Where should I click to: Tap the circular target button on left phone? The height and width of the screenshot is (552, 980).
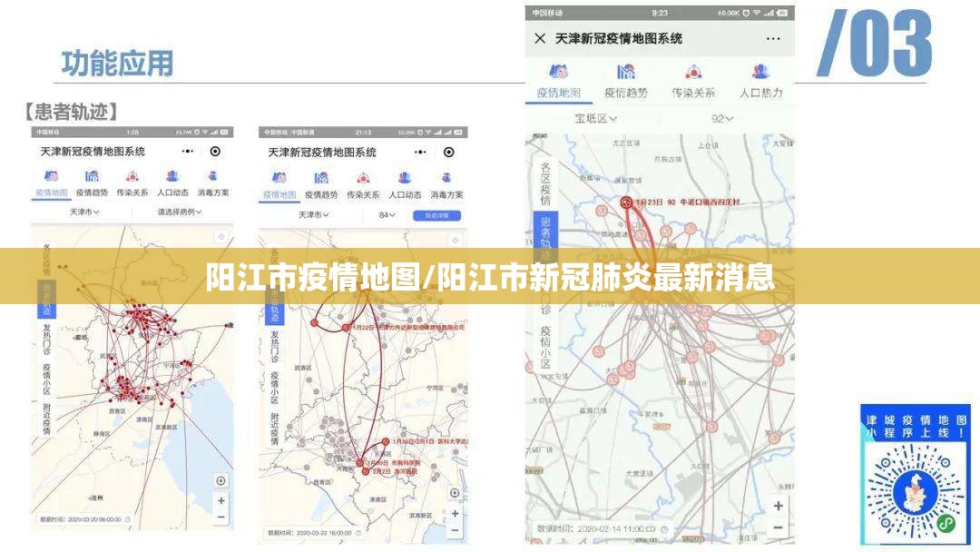215,152
